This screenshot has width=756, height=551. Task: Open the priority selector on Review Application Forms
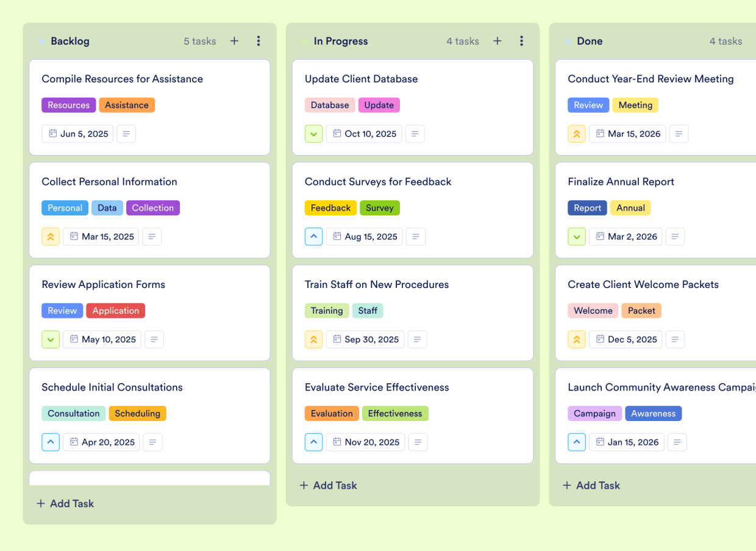pos(51,339)
